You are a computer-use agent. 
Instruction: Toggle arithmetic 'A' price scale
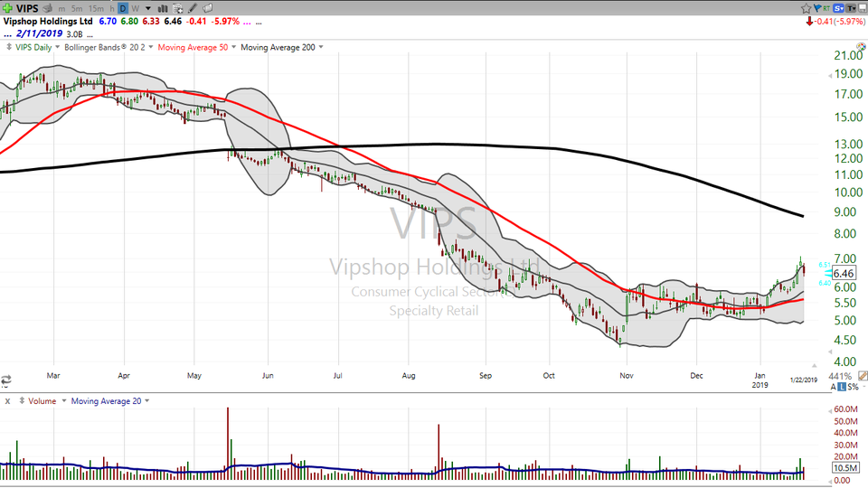tap(833, 387)
